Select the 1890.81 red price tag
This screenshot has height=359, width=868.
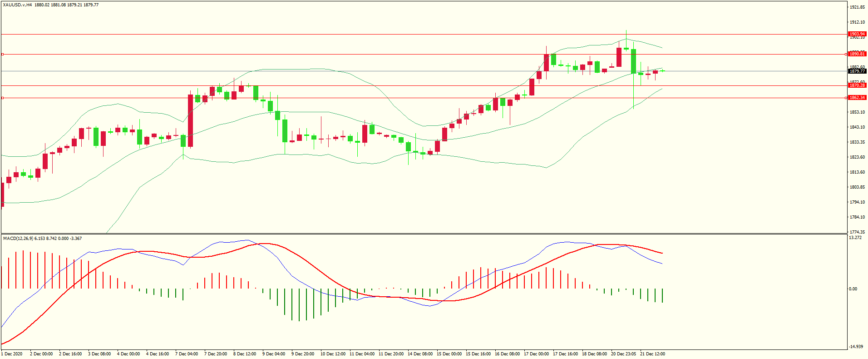pos(857,54)
